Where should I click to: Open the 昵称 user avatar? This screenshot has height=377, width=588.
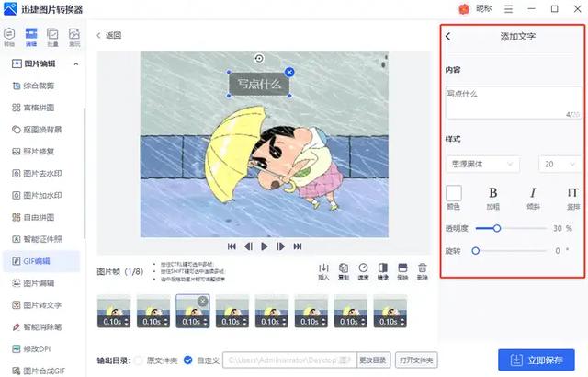click(x=464, y=9)
